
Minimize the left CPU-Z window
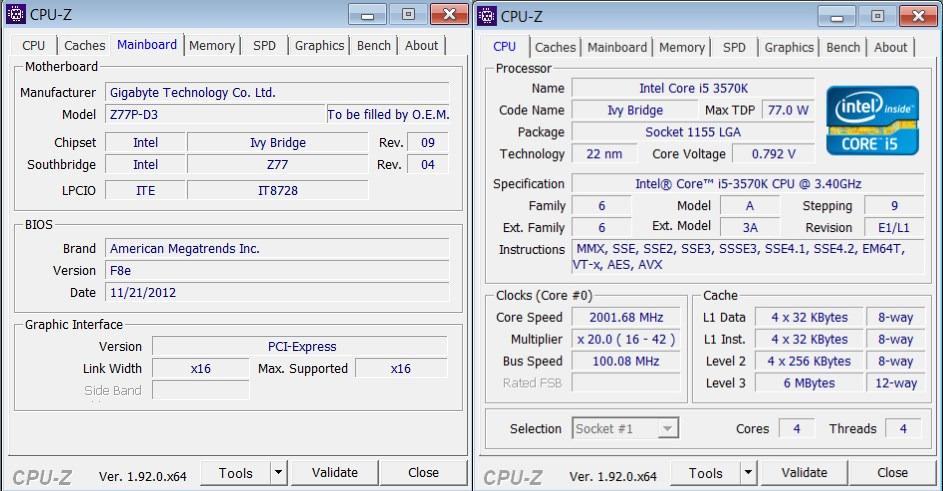367,14
